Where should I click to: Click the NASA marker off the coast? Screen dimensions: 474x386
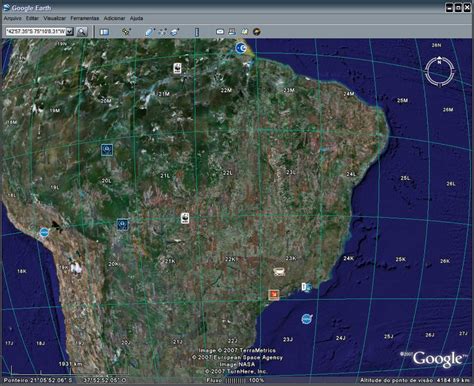307,319
